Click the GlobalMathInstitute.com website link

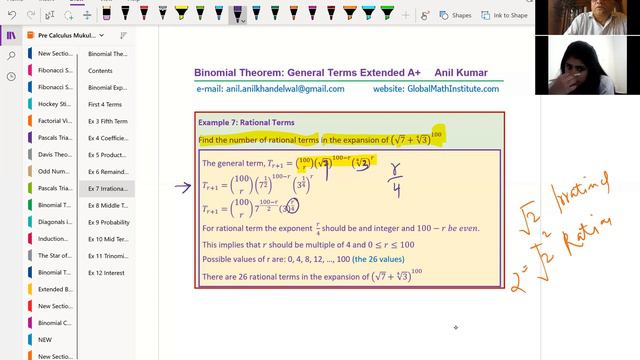(x=453, y=89)
